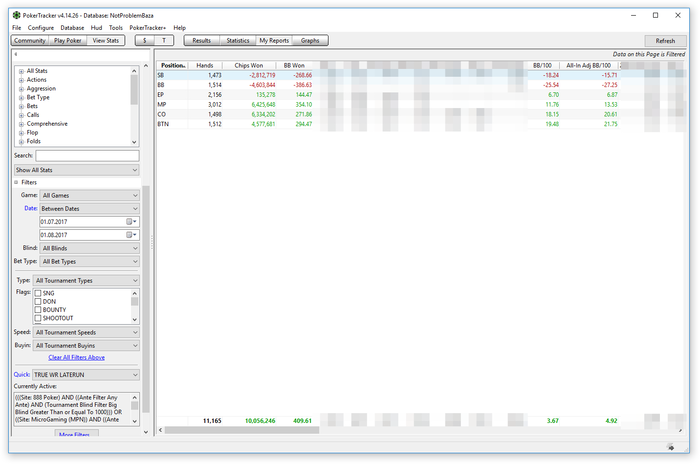This screenshot has width=700, height=464.
Task: Open the PokerTracker+ menu
Action: [x=148, y=28]
